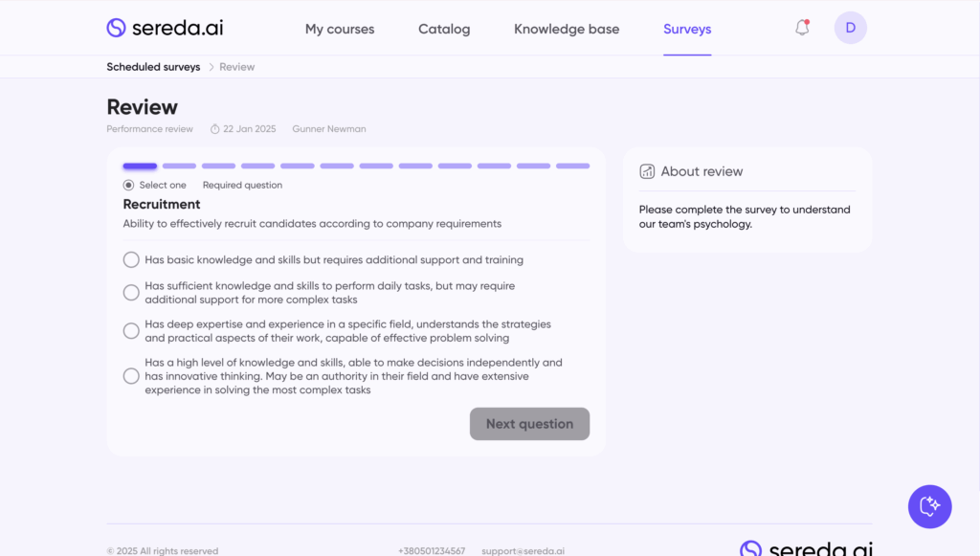Screen dimensions: 980x556
Task: Select 'Has basic knowledge and skills' option
Action: pyautogui.click(x=131, y=259)
